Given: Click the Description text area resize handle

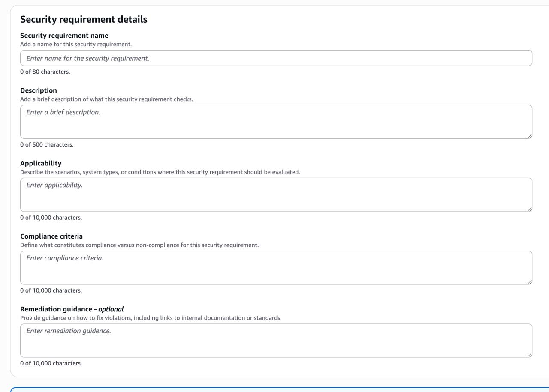Looking at the screenshot, I should tap(529, 136).
